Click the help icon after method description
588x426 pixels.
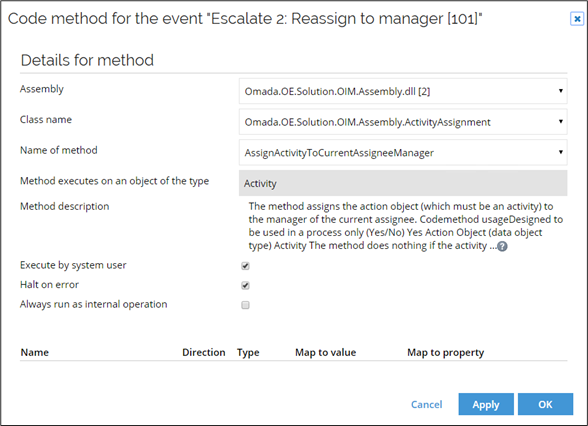502,246
